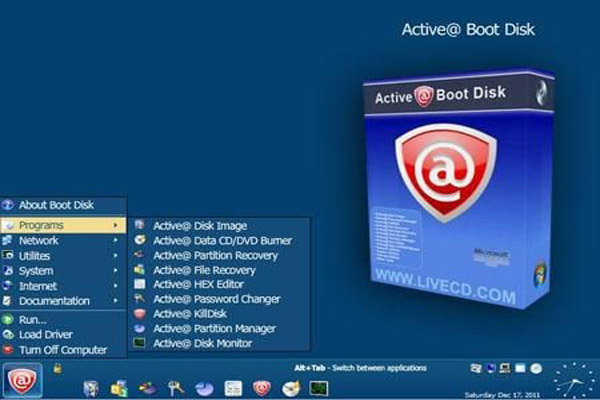Image resolution: width=600 pixels, height=400 pixels.
Task: Start Active@ Password Changer from submenu
Action: 219,299
